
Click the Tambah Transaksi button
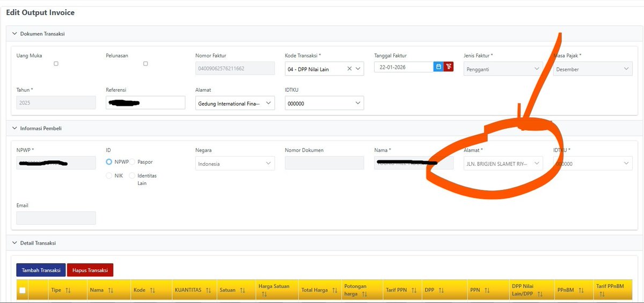click(x=41, y=270)
